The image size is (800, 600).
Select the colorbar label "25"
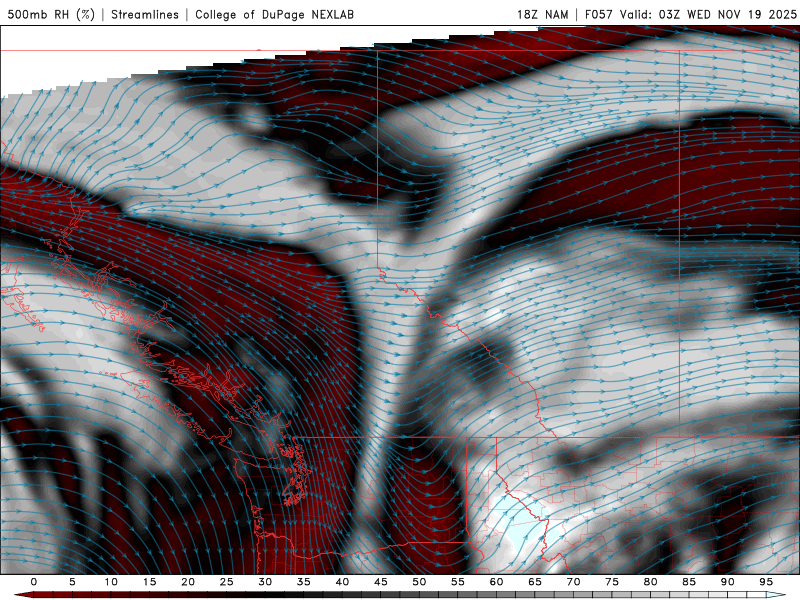pos(227,582)
